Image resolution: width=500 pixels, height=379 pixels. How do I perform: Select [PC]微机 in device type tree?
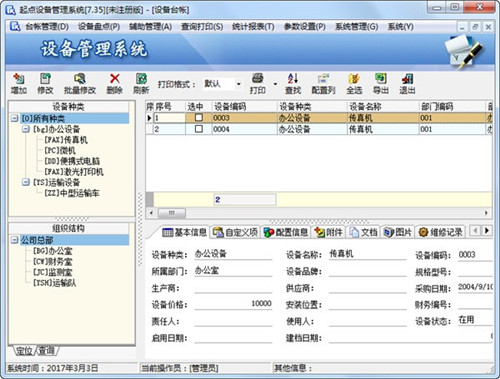[x=60, y=150]
